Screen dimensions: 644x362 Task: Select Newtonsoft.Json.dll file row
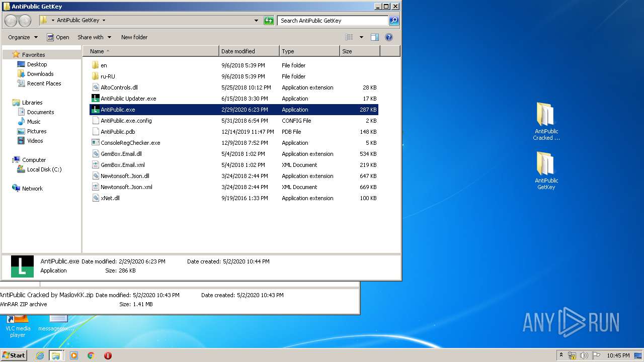(x=234, y=176)
